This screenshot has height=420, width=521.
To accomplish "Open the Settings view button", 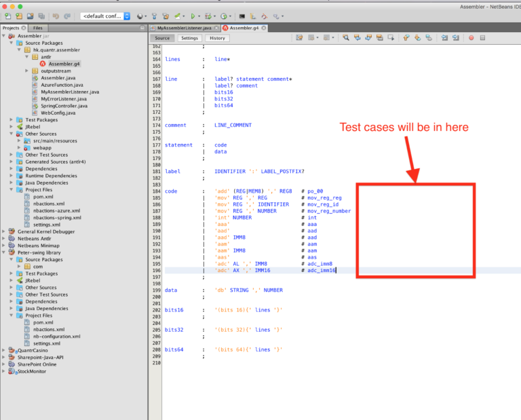I will click(x=189, y=38).
